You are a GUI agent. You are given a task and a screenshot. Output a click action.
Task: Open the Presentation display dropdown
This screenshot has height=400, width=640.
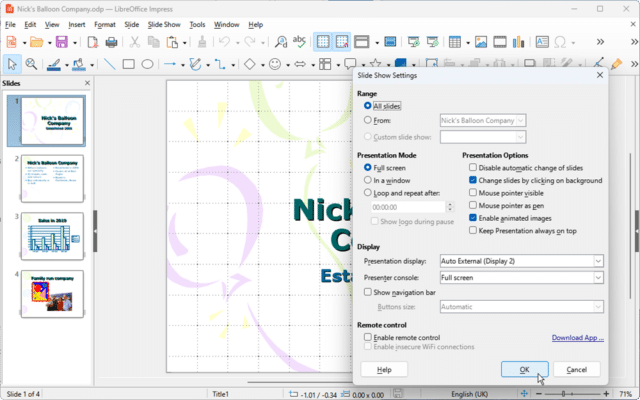pos(522,261)
